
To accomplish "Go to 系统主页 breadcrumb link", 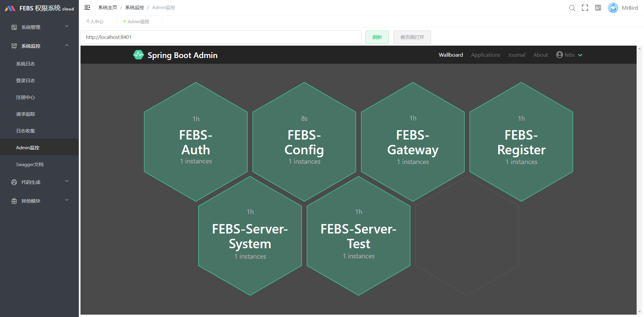I will point(108,7).
